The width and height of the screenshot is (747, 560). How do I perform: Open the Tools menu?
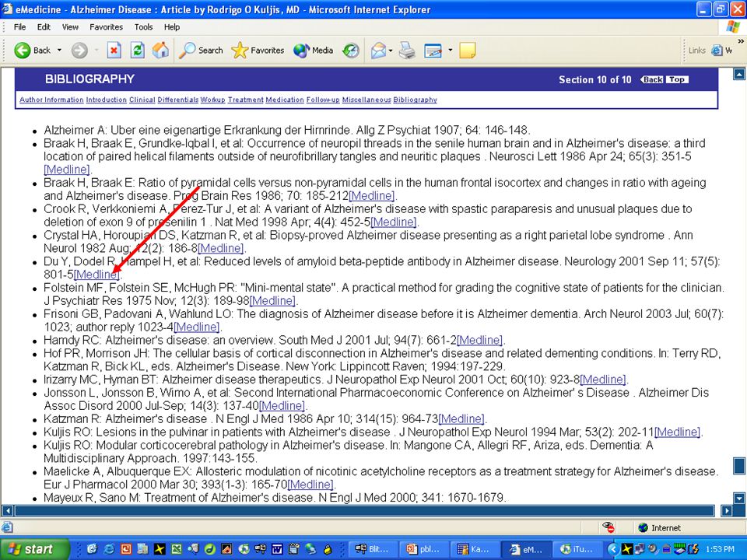point(143,27)
